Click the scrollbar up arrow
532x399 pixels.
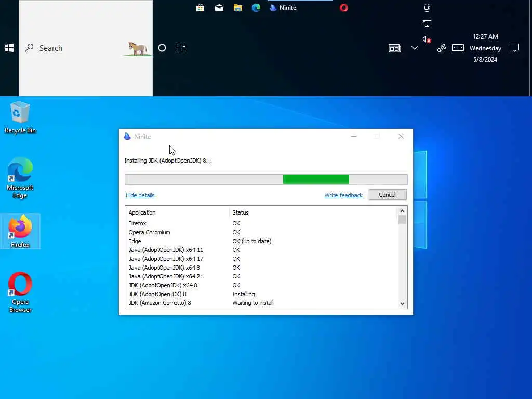[402, 211]
